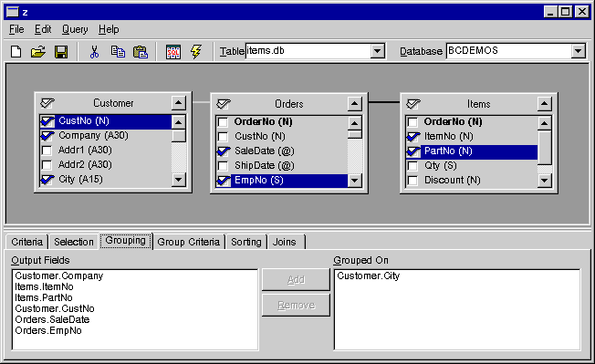Uncheck CustNo (N) in Customer table

click(47, 121)
